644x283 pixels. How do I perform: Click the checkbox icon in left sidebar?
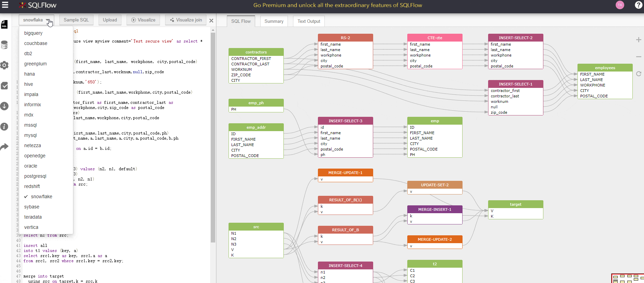point(4,86)
